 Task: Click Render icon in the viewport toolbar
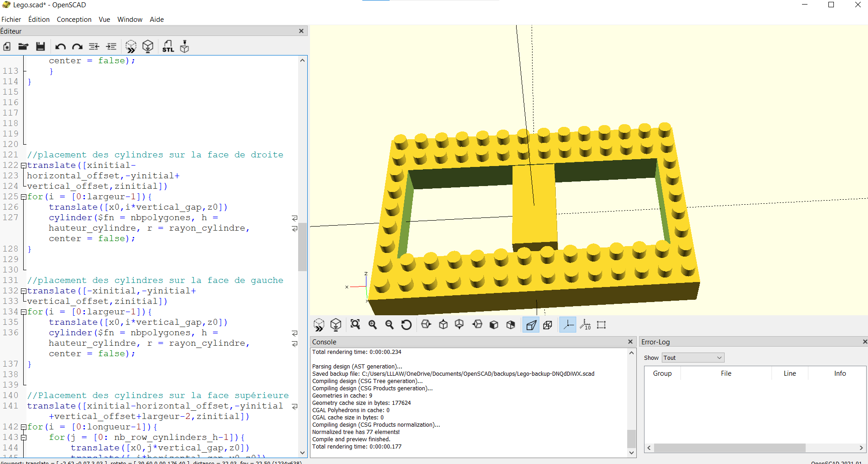click(x=336, y=325)
